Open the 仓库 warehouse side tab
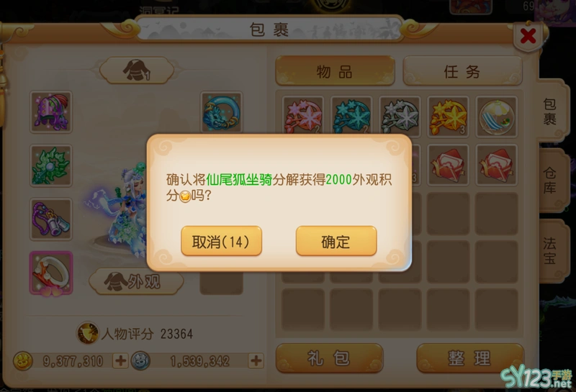Image resolution: width=576 pixels, height=392 pixels. 550,181
